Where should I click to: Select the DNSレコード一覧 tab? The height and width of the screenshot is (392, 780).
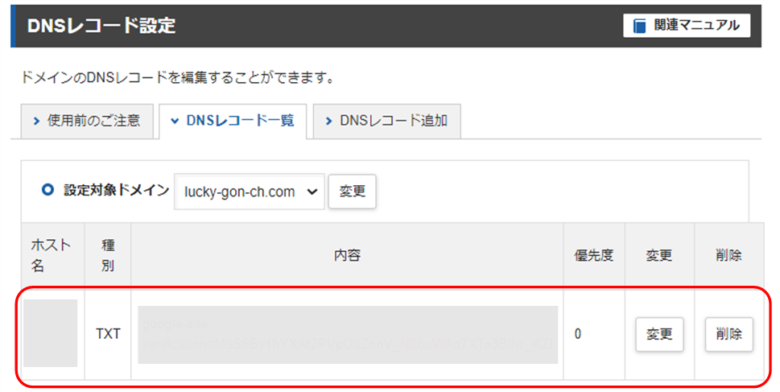point(233,121)
